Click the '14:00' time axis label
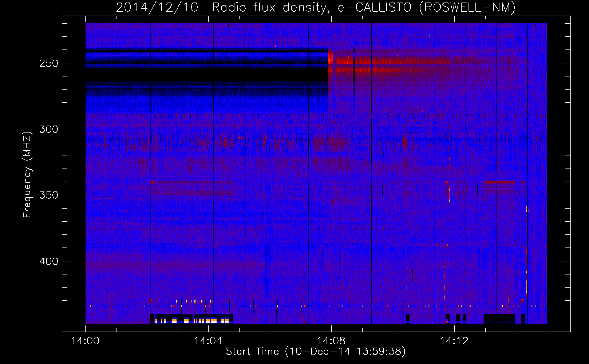 (x=85, y=341)
